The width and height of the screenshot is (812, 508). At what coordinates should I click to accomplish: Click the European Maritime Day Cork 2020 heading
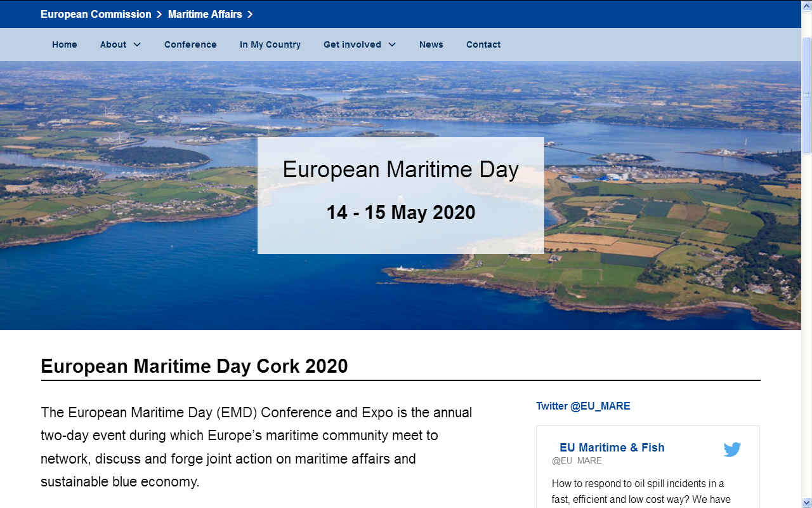pos(194,366)
